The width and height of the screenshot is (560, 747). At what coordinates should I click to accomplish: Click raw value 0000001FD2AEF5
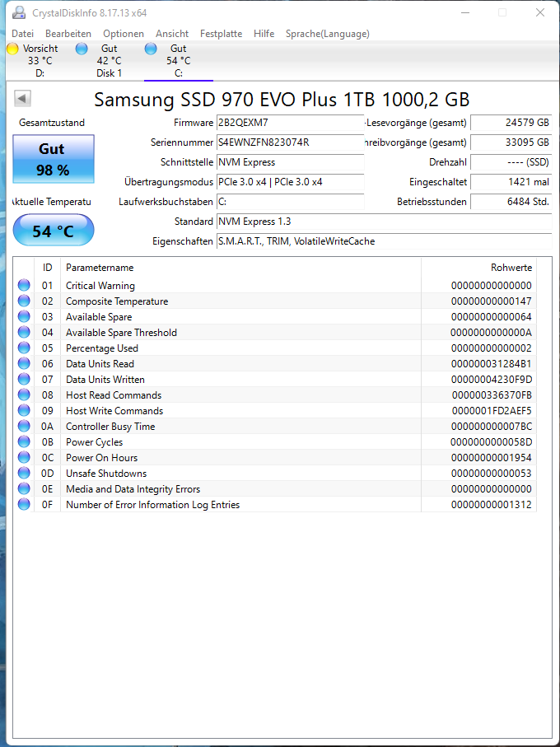[x=492, y=411]
